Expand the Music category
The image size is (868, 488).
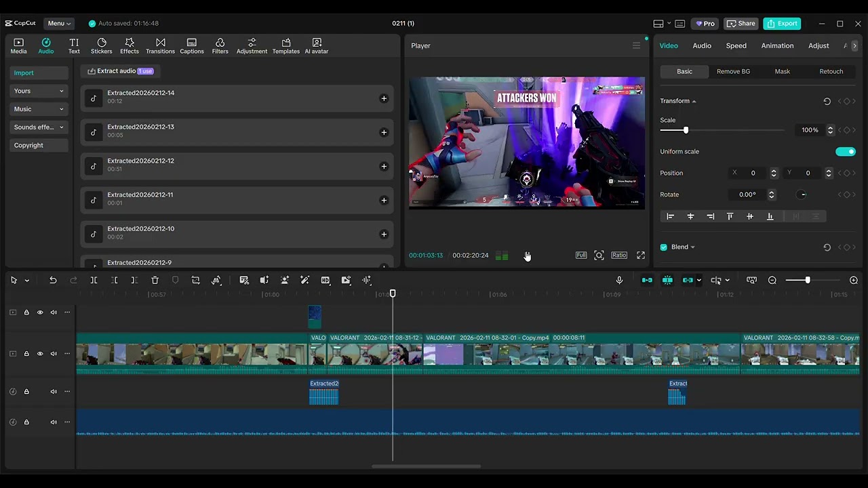[x=39, y=109]
